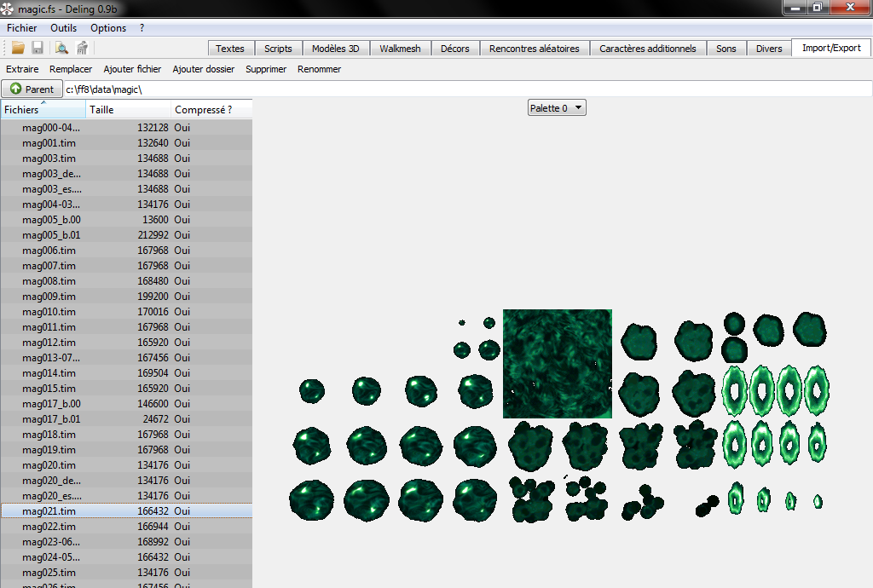The width and height of the screenshot is (873, 588).
Task: Select file mag004-03...
Action: pos(126,205)
